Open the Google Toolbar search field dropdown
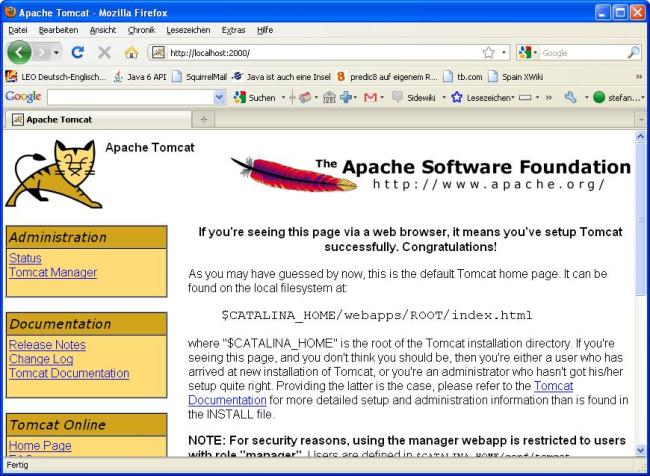650x476 pixels. point(220,97)
